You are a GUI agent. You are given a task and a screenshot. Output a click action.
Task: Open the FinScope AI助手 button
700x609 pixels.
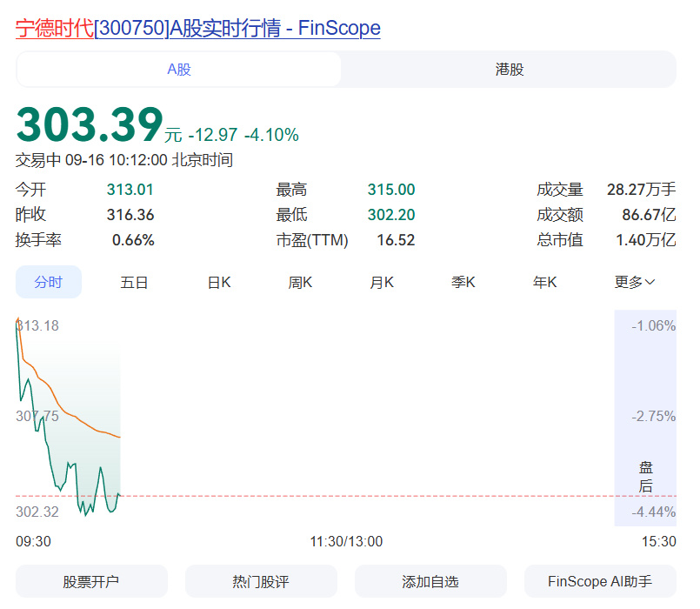click(x=601, y=581)
